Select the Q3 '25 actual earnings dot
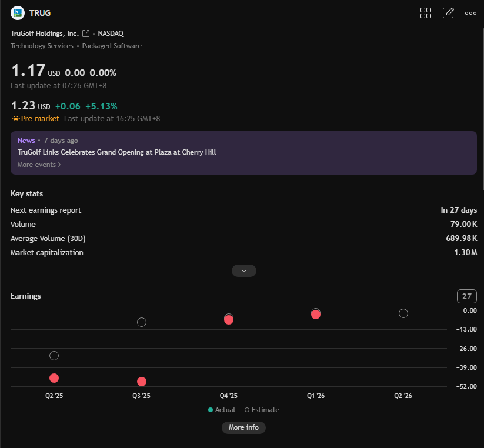484x448 pixels. coord(142,382)
